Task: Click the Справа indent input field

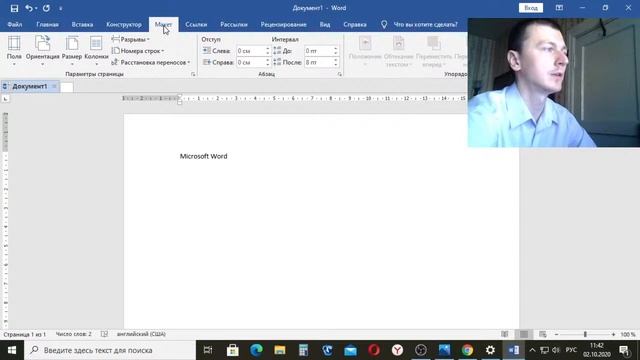Action: (250, 62)
